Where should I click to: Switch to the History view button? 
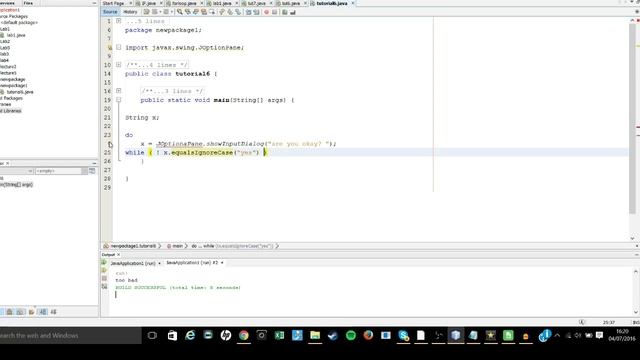point(130,12)
